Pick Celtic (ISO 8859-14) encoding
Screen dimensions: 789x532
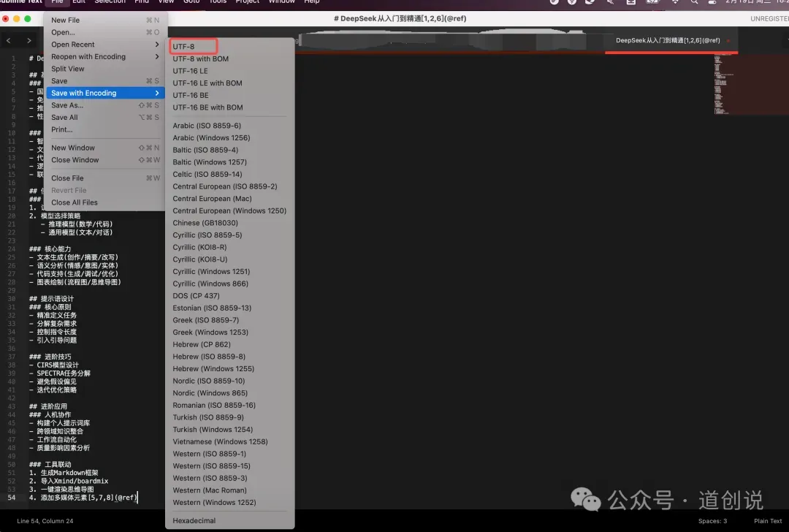coord(230,174)
